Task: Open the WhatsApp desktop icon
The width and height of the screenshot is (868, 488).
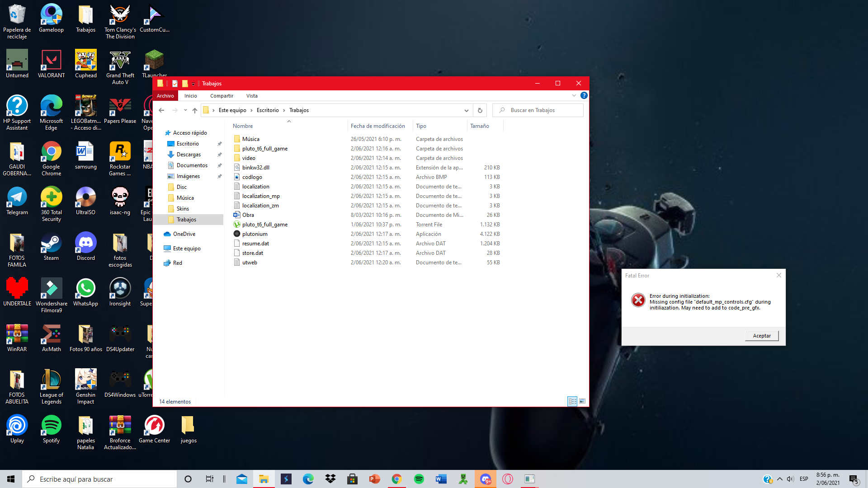Action: click(86, 292)
